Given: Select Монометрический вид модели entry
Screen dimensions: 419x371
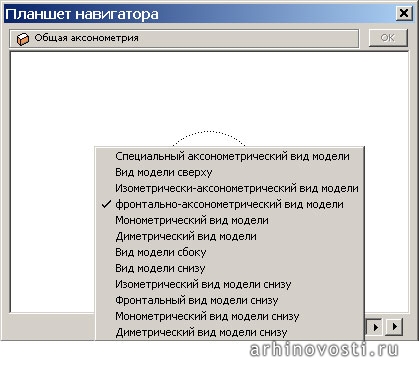Looking at the screenshot, I should coord(229,220).
